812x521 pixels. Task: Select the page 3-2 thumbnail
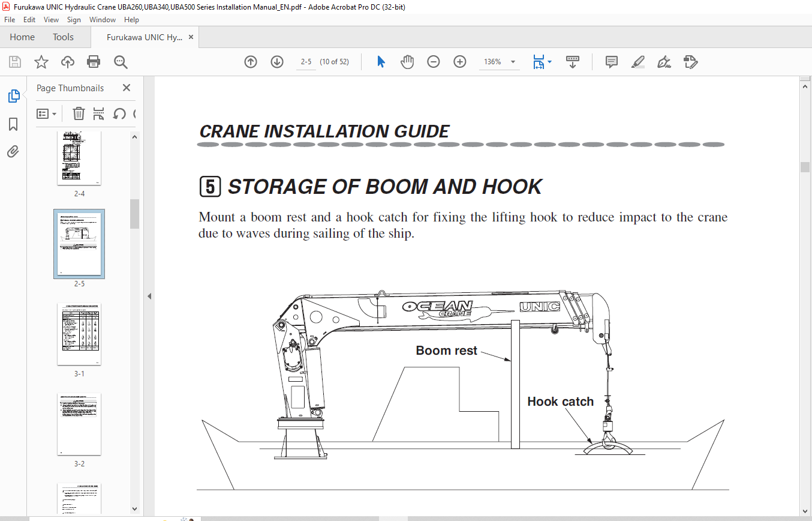[79, 424]
